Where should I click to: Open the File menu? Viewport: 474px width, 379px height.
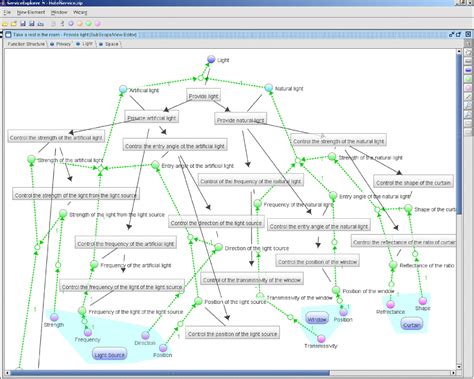click(x=7, y=12)
